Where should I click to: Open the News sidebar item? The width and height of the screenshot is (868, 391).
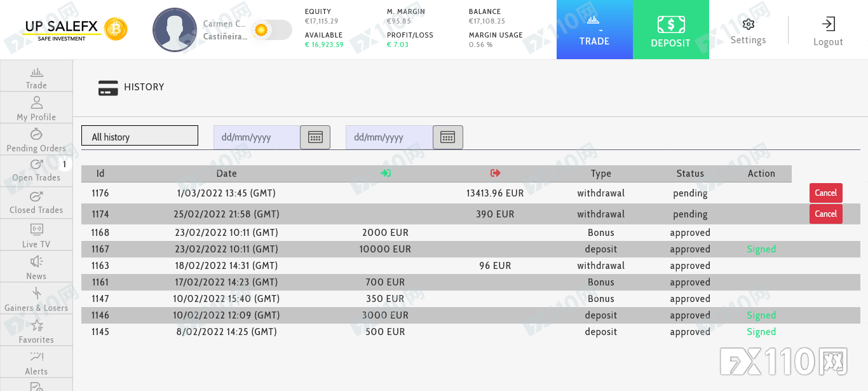[x=36, y=267]
